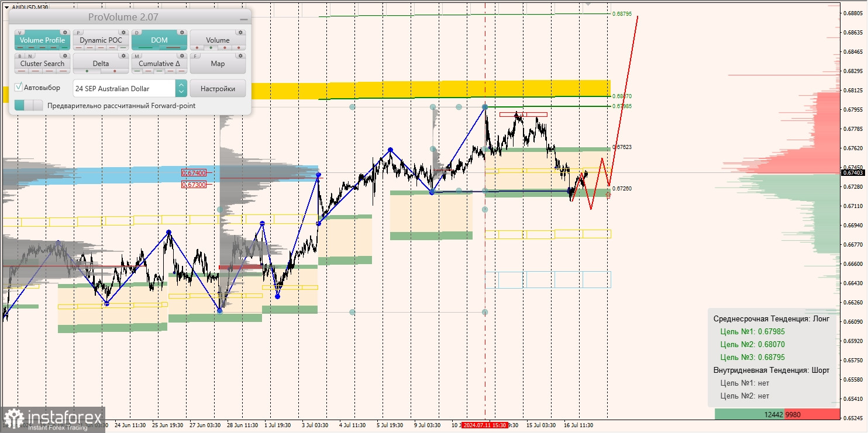Open Dynamic POC gear settings
The height and width of the screenshot is (433, 868).
pos(123,32)
